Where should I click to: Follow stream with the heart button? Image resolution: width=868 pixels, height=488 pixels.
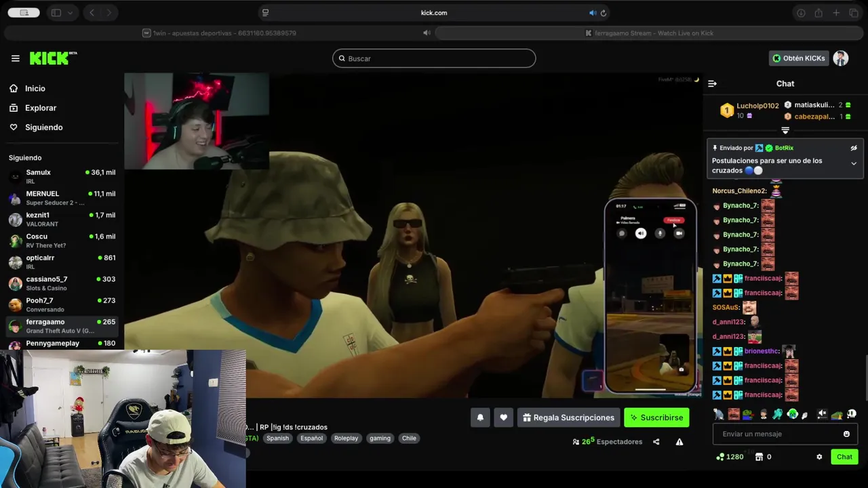pyautogui.click(x=503, y=418)
